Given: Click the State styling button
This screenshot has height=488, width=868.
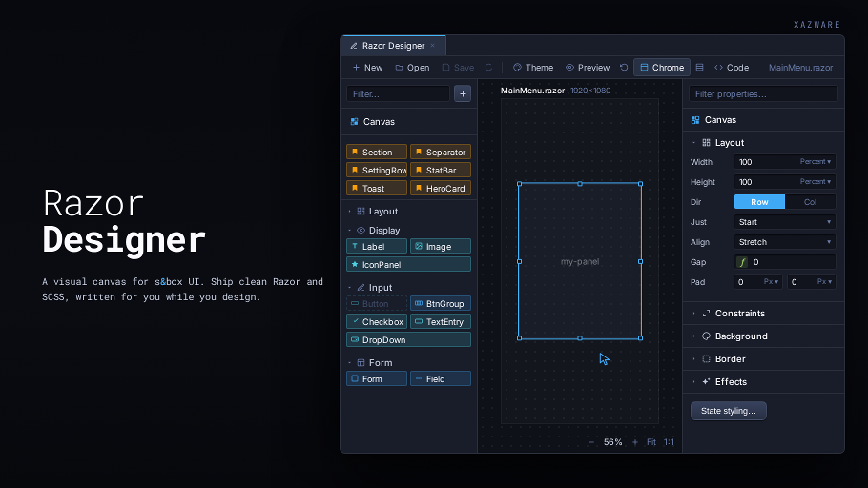Looking at the screenshot, I should [729, 411].
